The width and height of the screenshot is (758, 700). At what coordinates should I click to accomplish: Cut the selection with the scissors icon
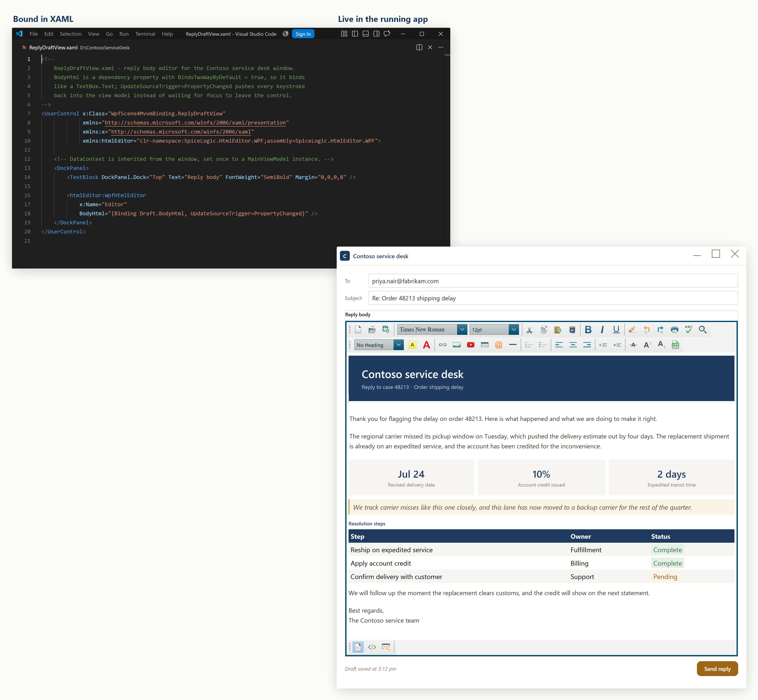[529, 329]
